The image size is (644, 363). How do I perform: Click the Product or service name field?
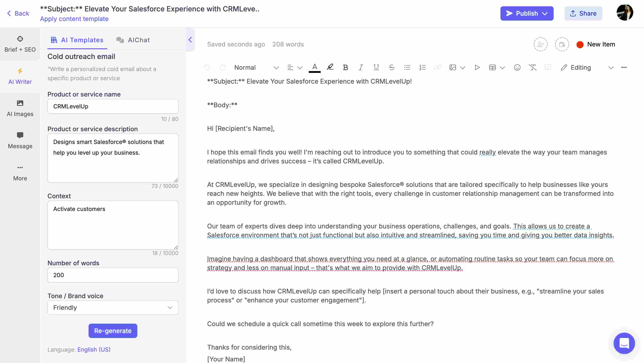[113, 106]
